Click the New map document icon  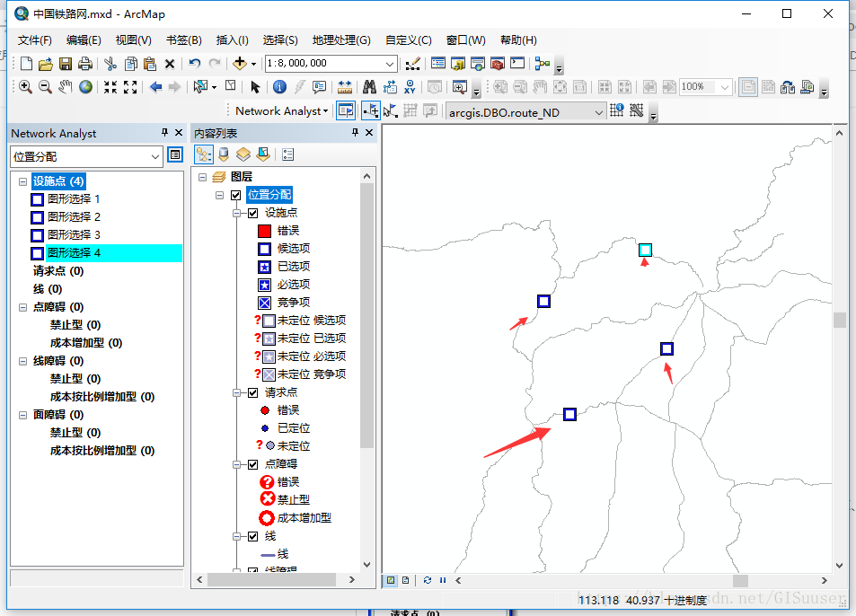tap(26, 64)
